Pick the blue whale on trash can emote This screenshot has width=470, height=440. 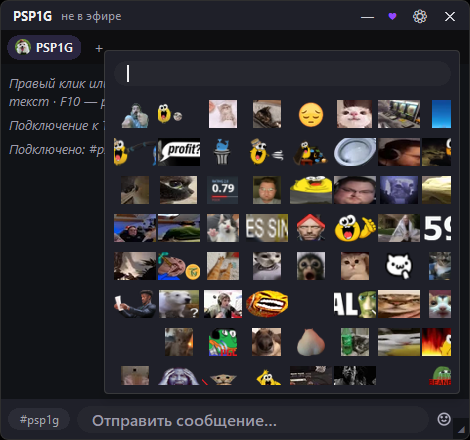[x=222, y=152]
